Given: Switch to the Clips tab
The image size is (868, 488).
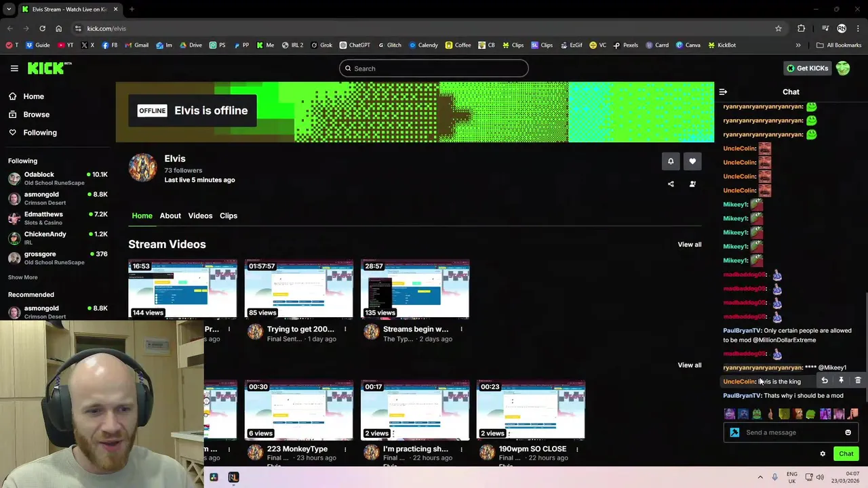Looking at the screenshot, I should (229, 216).
